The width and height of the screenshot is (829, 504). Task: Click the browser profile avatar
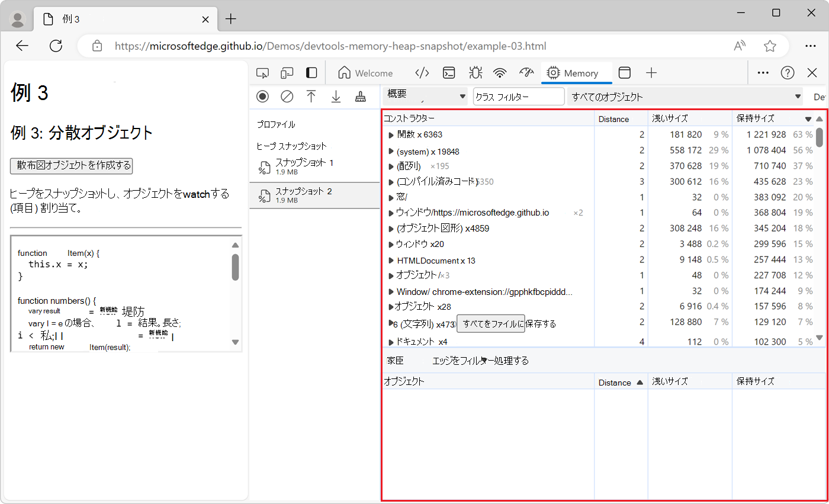[18, 20]
